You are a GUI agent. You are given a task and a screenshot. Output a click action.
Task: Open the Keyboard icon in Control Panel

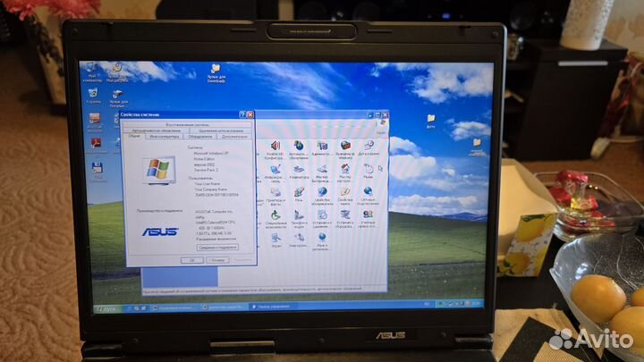(299, 172)
